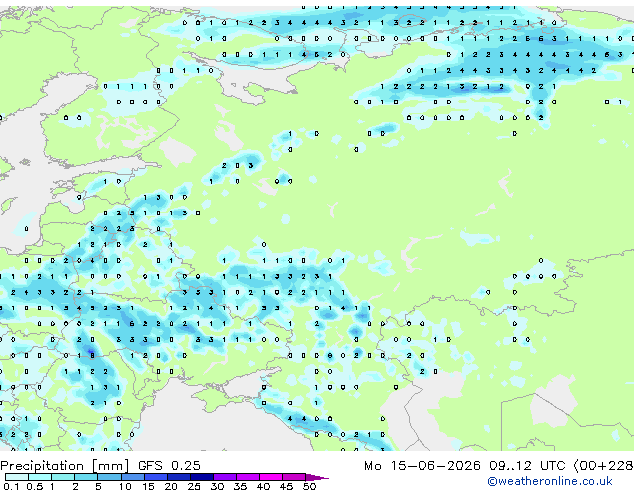The width and height of the screenshot is (634, 490).
Task: Click the legend label '10'
Action: click(x=125, y=486)
